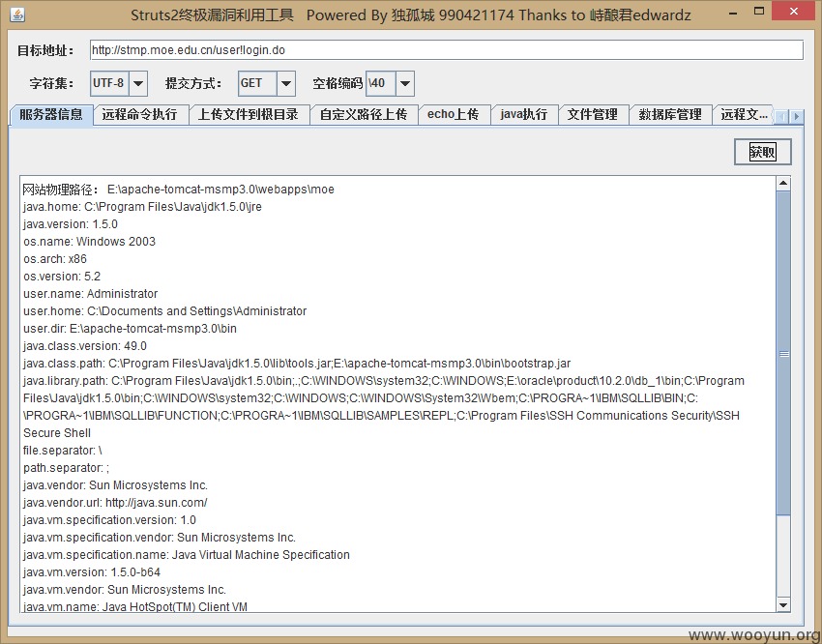822x644 pixels.
Task: Click the scrollbar up arrow
Action: click(783, 183)
